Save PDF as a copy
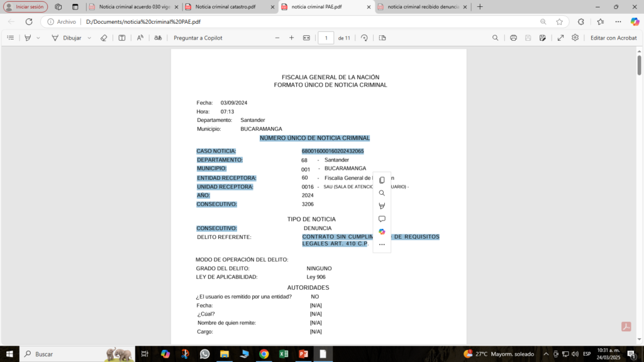The image size is (644, 362). (543, 38)
